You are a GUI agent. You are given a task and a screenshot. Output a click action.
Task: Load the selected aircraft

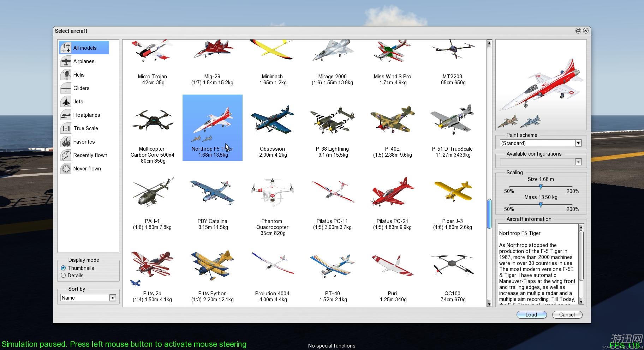click(531, 314)
